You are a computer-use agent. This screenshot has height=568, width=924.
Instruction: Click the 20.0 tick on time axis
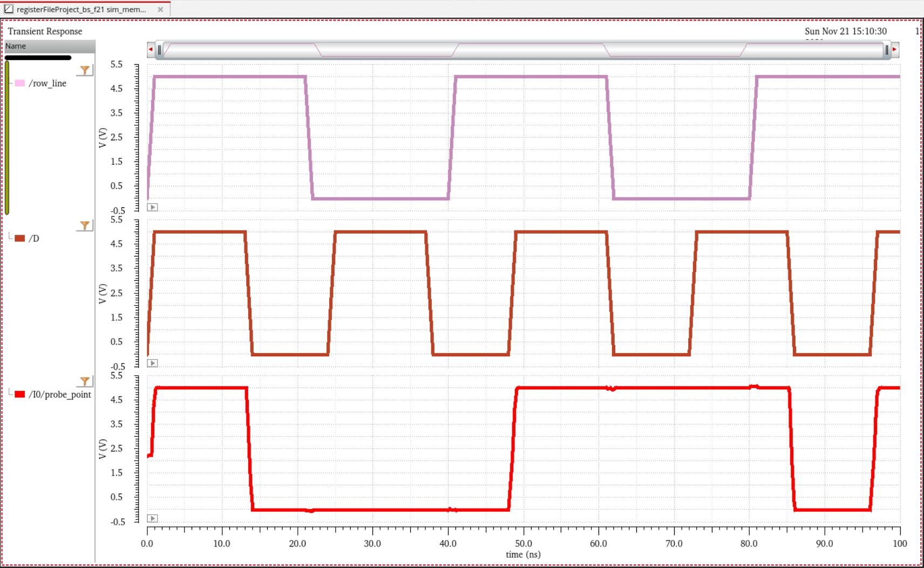tap(297, 544)
